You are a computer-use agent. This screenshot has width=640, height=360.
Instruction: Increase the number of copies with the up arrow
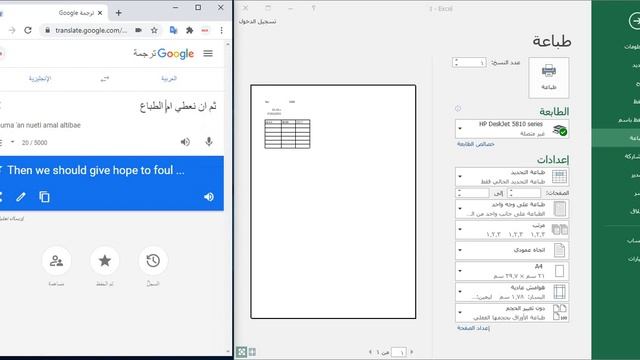coord(456,60)
